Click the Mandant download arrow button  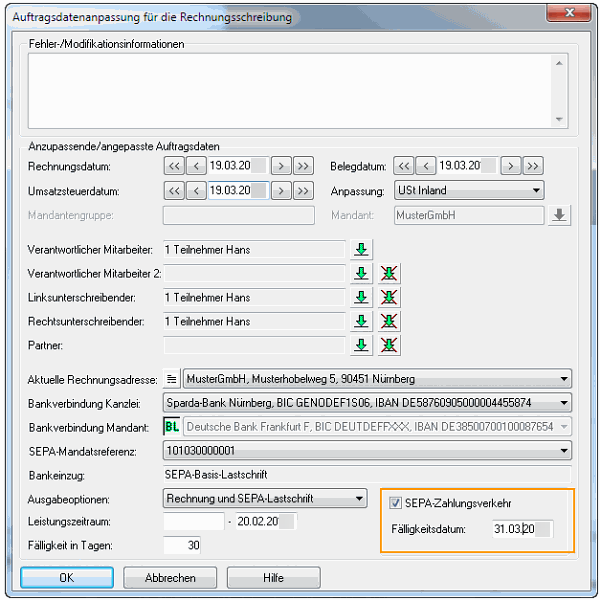coord(559,214)
